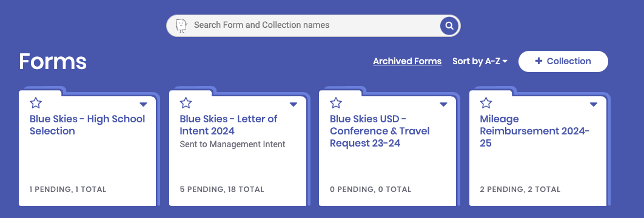644x218 pixels.
Task: Mark Mileage Reimbursement 2024-25 as favorite
Action: (486, 103)
